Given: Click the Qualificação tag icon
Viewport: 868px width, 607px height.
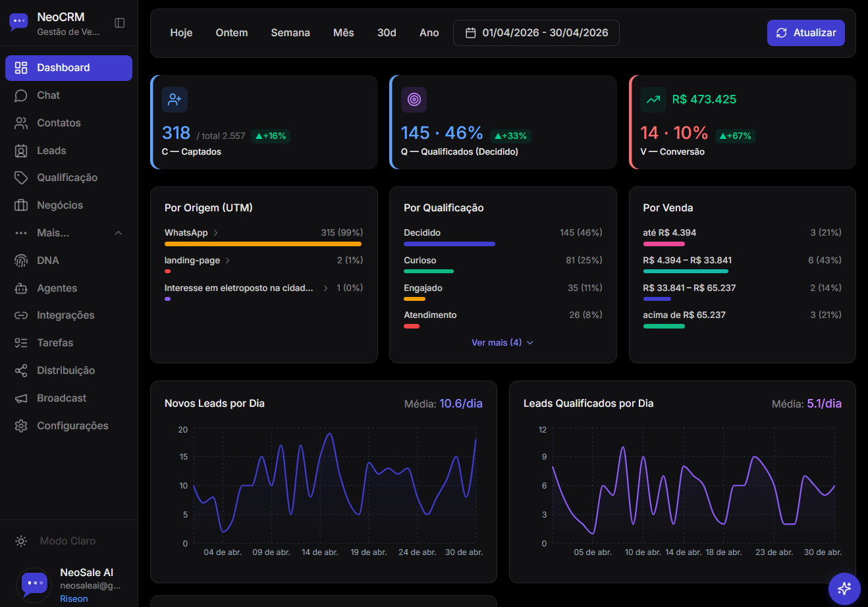Looking at the screenshot, I should (x=21, y=178).
